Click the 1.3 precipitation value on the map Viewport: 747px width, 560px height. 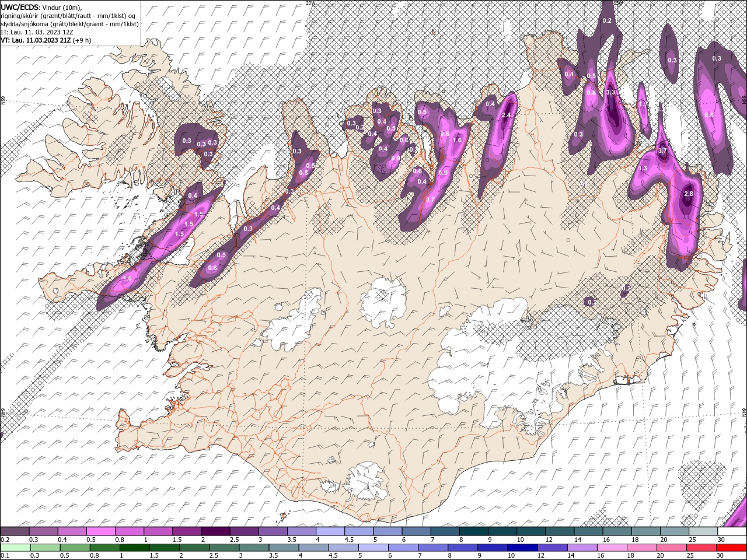tap(643, 168)
